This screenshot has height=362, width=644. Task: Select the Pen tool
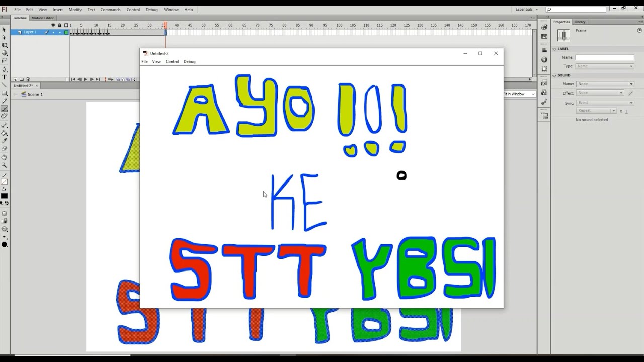click(x=4, y=69)
